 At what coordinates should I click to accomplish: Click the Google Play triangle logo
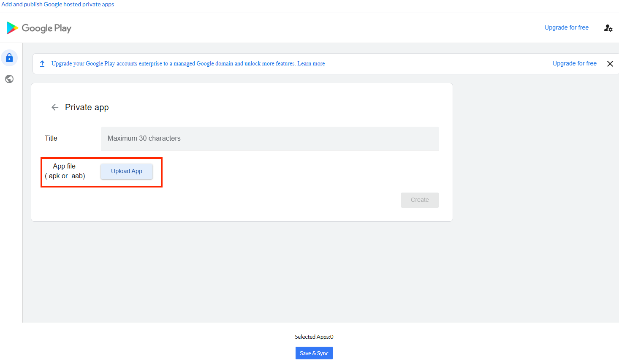(12, 28)
